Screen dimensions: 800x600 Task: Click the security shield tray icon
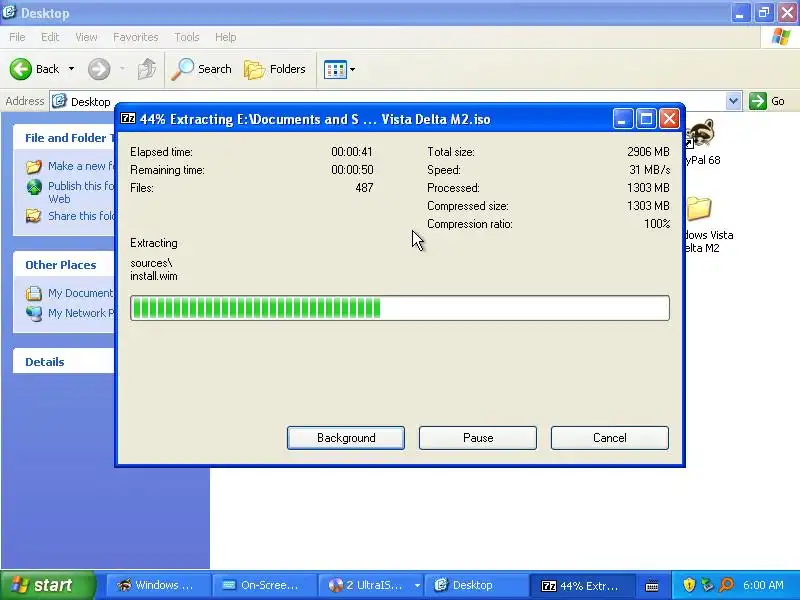coord(689,585)
